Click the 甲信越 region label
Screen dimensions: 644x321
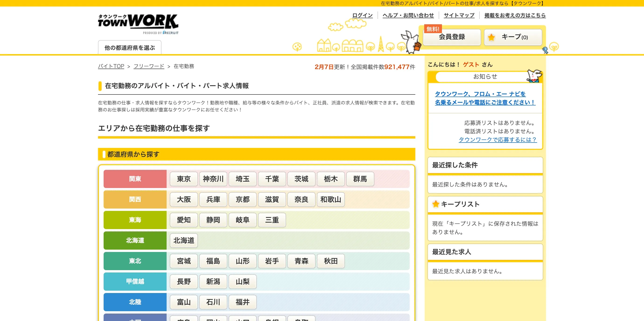pos(135,281)
